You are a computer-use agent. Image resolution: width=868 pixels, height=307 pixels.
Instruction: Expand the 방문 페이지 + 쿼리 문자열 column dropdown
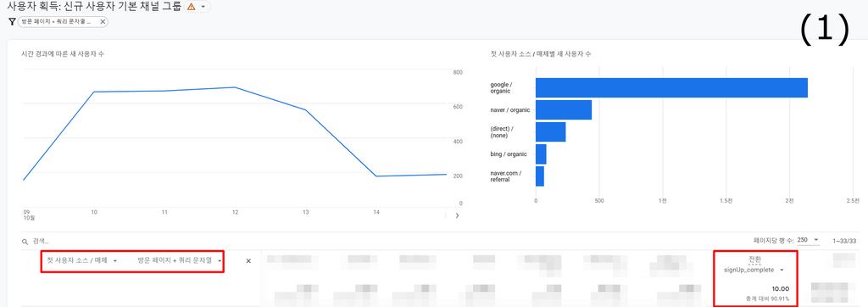(x=180, y=260)
